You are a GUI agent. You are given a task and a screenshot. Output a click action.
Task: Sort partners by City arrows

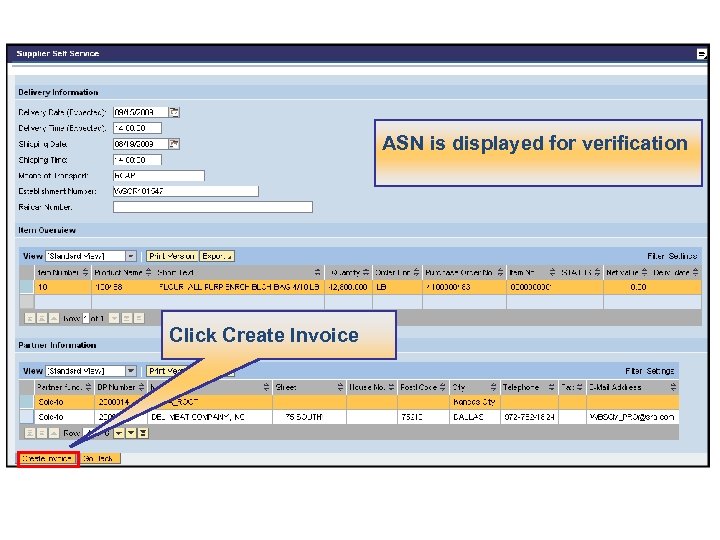point(494,387)
